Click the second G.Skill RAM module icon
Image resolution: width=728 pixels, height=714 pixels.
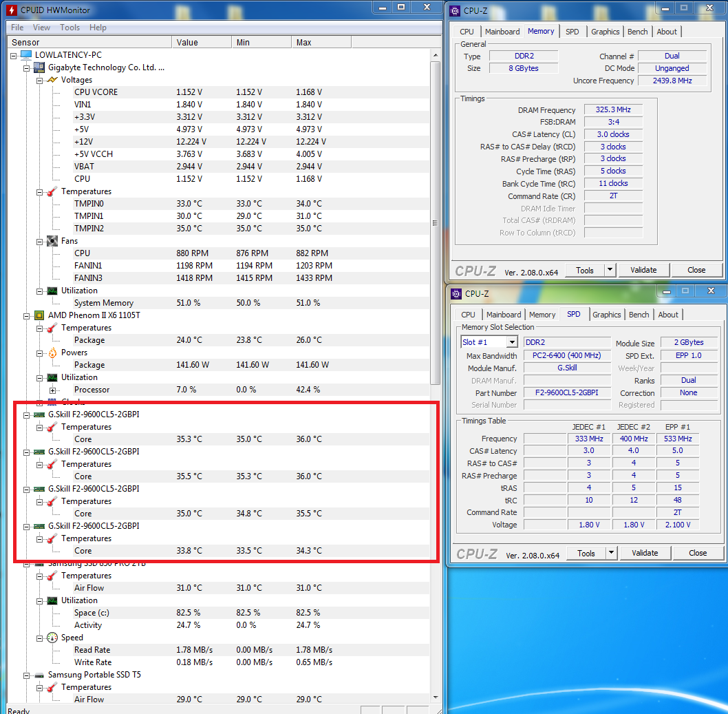coord(39,452)
